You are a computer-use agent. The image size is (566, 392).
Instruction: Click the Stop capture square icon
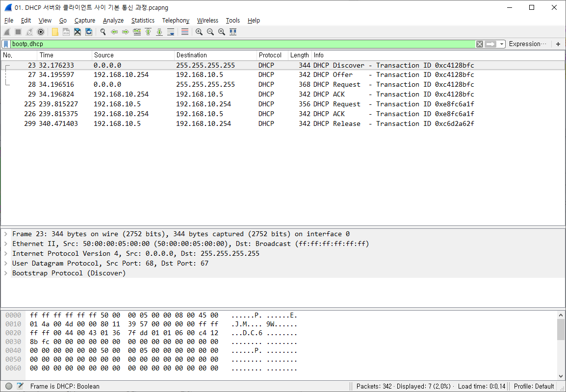[x=18, y=32]
